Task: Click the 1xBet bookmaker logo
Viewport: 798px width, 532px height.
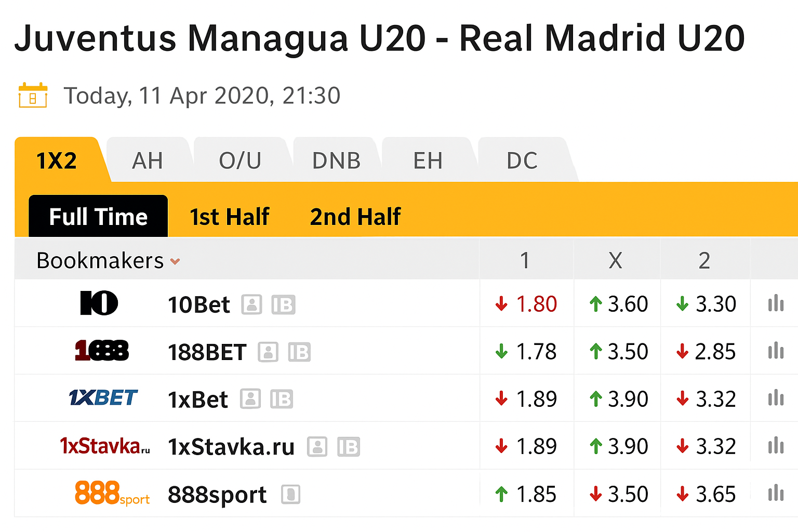Action: 103,398
